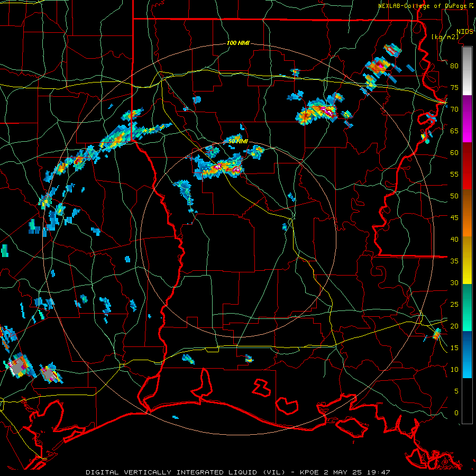Click the NIDS label above the scale
The height and width of the screenshot is (476, 476).
[464, 32]
